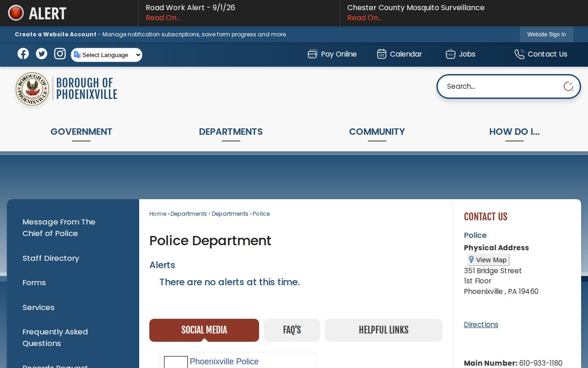This screenshot has width=588, height=368.
Task: Expand the How Do I... menu
Action: pos(514,132)
